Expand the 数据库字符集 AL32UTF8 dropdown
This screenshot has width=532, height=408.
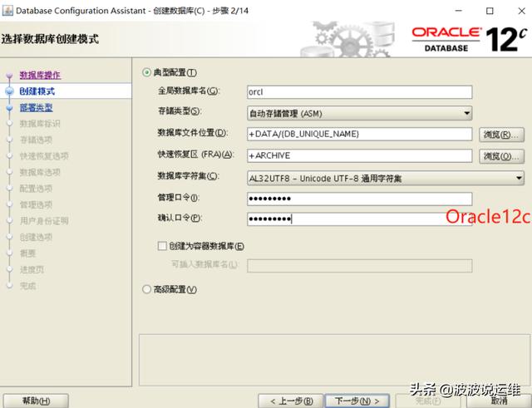coord(386,178)
